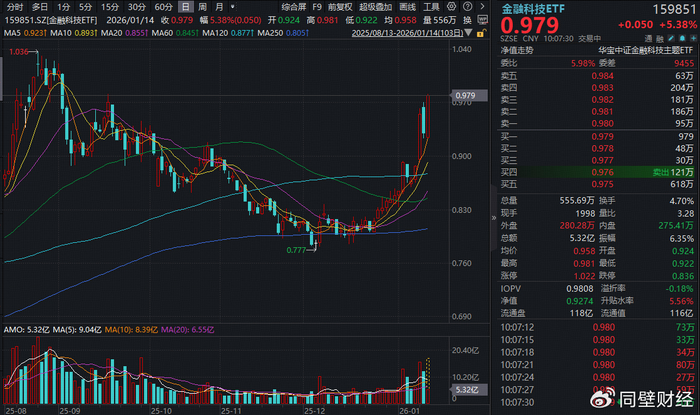The width and height of the screenshot is (700, 415).
Task: Click 华宝中证金融科技主题ETF fund name
Action: coord(645,50)
